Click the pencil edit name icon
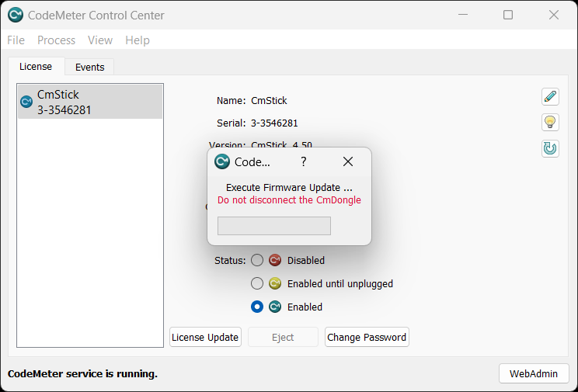Image resolution: width=578 pixels, height=392 pixels. click(550, 96)
